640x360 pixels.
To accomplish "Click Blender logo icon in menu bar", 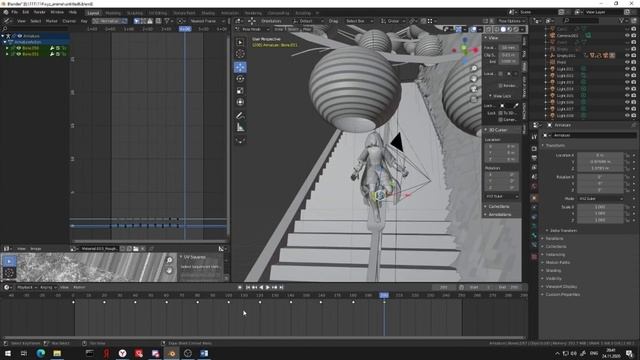I will pos(6,12).
